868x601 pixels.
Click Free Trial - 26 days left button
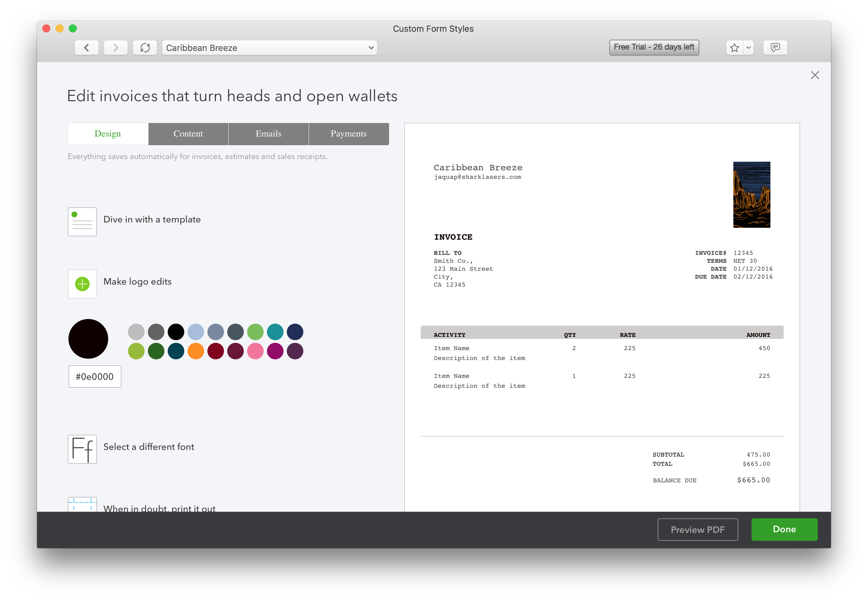click(654, 48)
